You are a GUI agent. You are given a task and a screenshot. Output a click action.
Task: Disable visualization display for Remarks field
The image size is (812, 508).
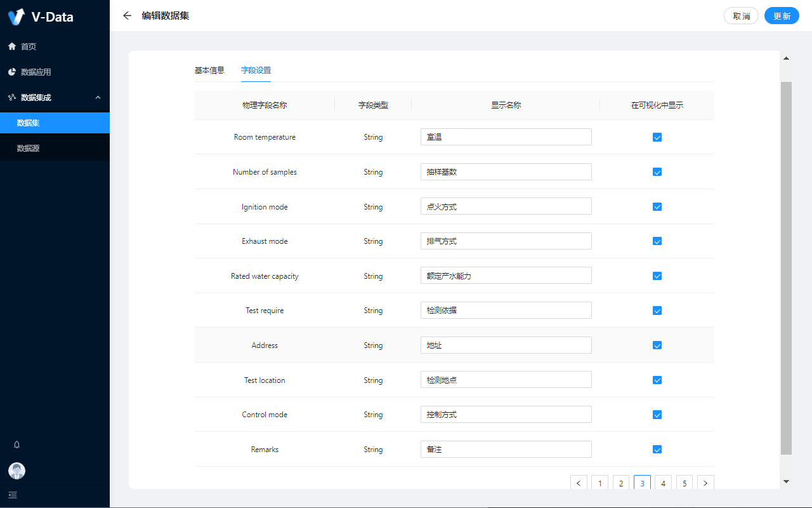(657, 450)
